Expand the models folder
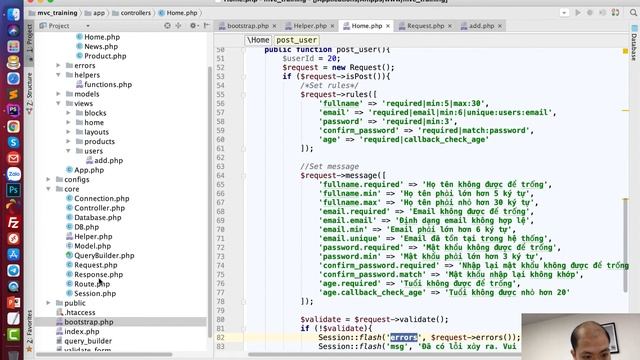 pos(58,94)
